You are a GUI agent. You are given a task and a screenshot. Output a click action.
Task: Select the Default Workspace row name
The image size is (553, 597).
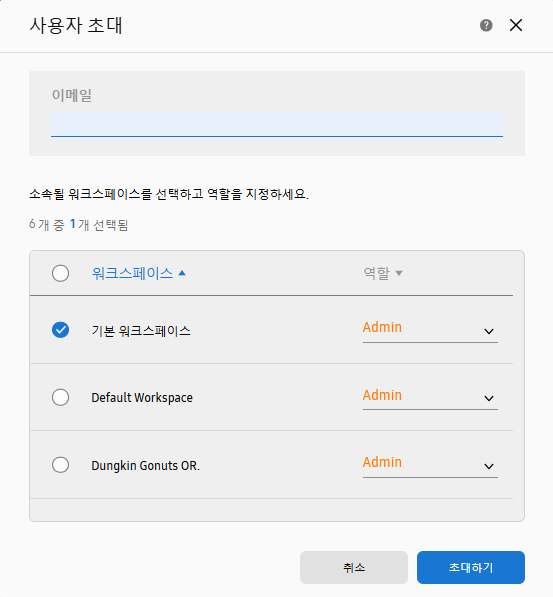pyautogui.click(x=142, y=398)
